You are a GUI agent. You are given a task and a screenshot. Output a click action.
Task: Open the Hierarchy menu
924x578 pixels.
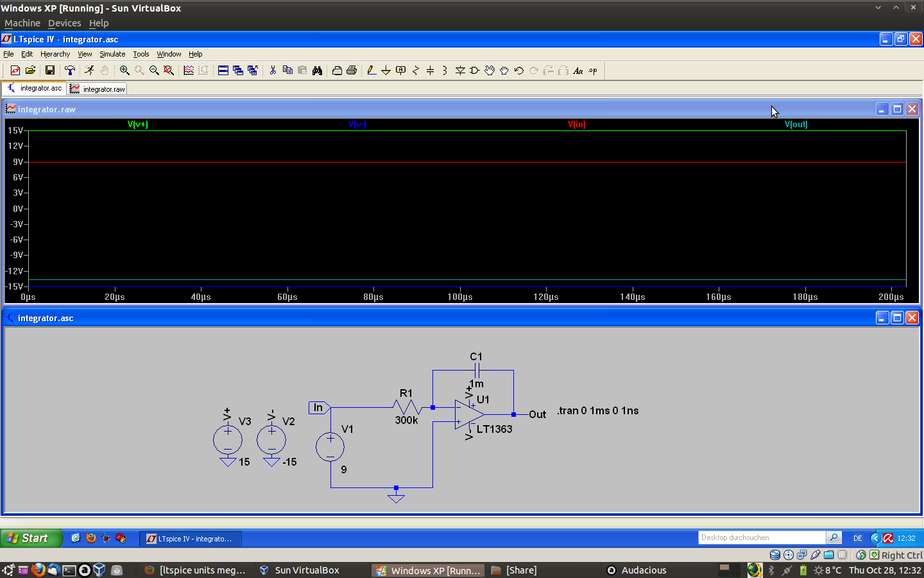[55, 54]
